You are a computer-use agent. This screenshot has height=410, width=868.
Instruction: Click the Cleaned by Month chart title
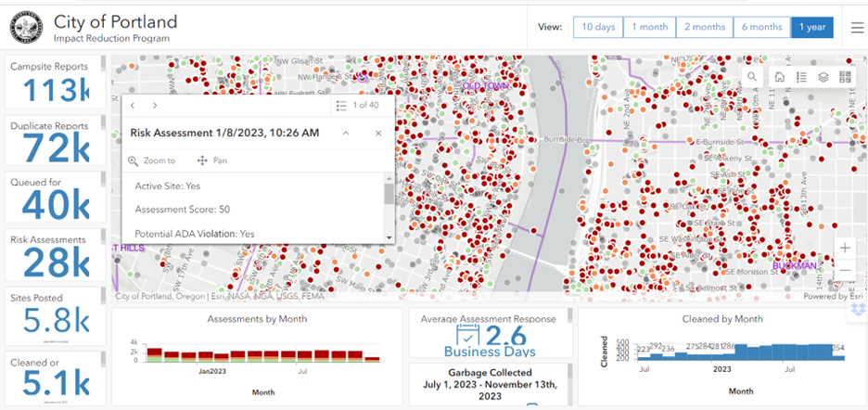point(722,319)
